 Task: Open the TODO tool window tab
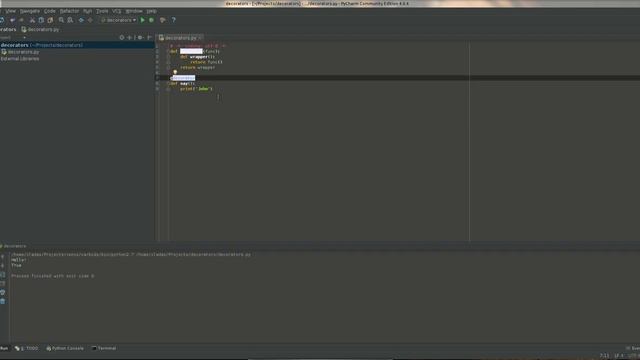[27, 348]
